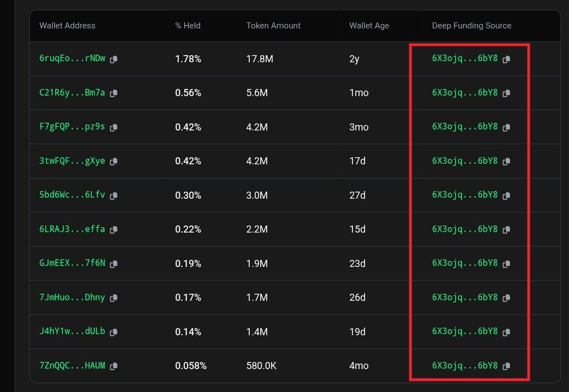Select the 0.30% held value
This screenshot has height=392, width=569.
(188, 195)
